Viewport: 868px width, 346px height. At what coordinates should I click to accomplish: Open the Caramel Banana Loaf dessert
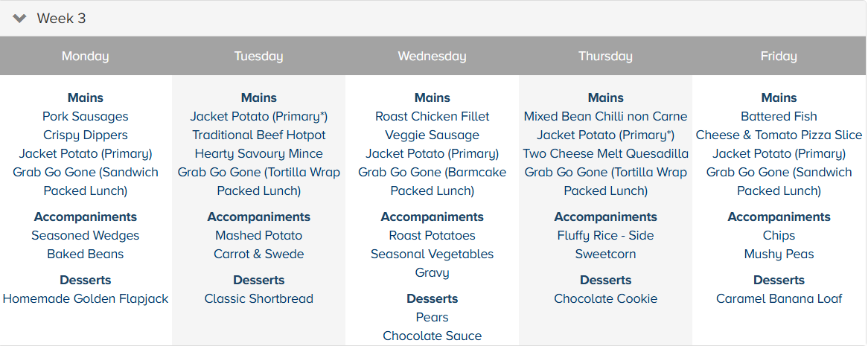(779, 299)
